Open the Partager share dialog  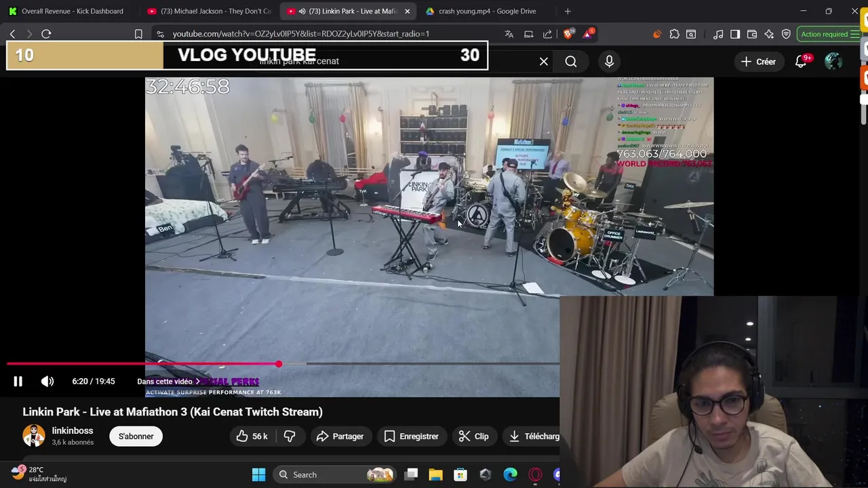pyautogui.click(x=340, y=436)
